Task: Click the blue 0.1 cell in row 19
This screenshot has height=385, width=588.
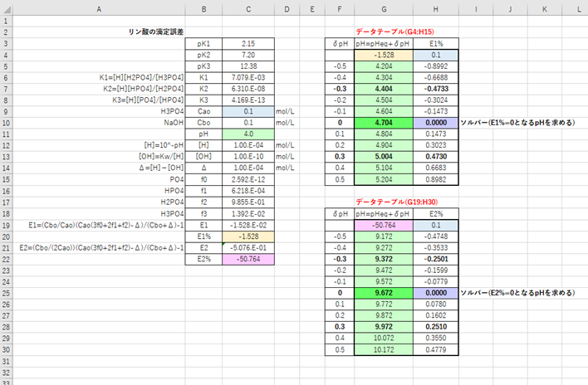Action: pyautogui.click(x=436, y=225)
